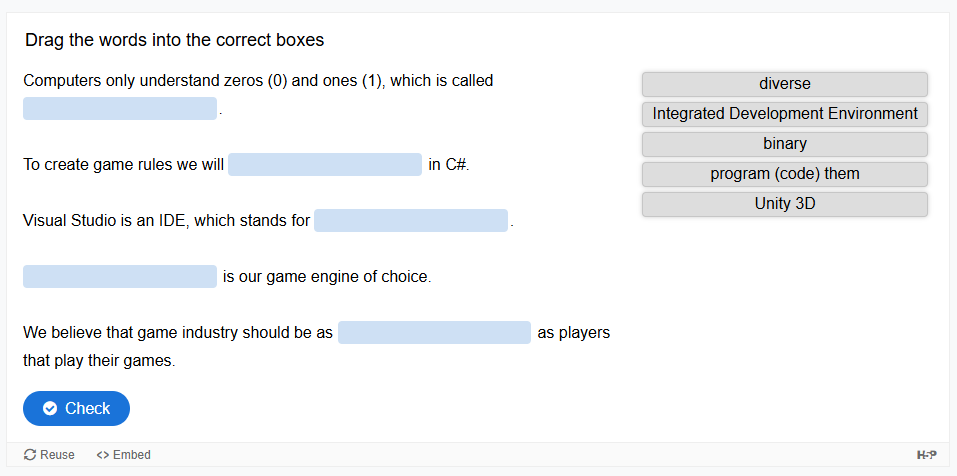
Task: Click the 'Drag the words into the correct boxes' heading
Action: (x=174, y=41)
